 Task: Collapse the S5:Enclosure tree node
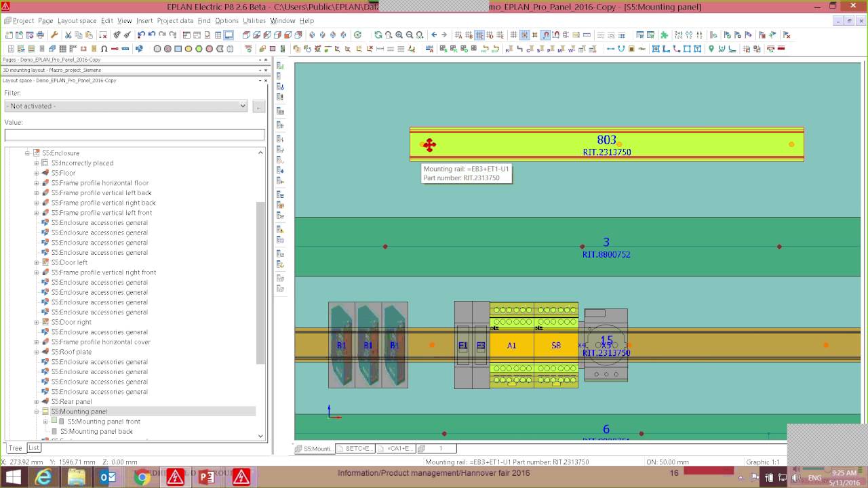pos(28,153)
